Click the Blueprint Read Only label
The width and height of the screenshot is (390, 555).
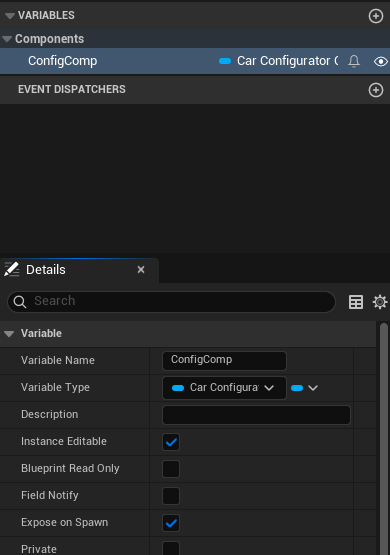coord(70,469)
